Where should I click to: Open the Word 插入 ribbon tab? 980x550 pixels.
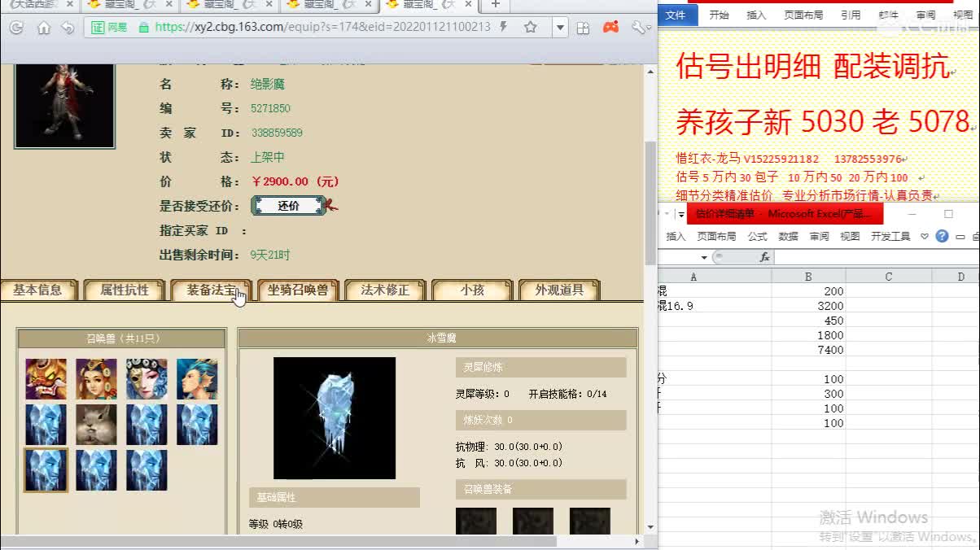pyautogui.click(x=756, y=15)
